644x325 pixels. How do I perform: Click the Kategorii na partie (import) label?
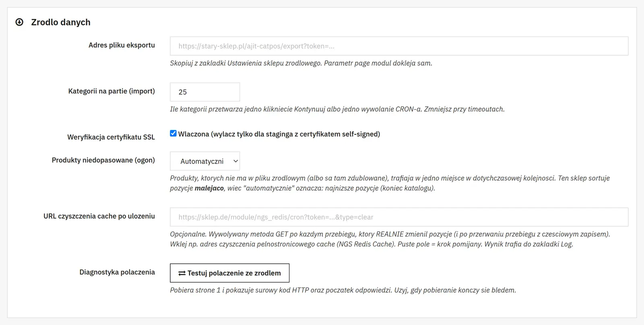[111, 91]
